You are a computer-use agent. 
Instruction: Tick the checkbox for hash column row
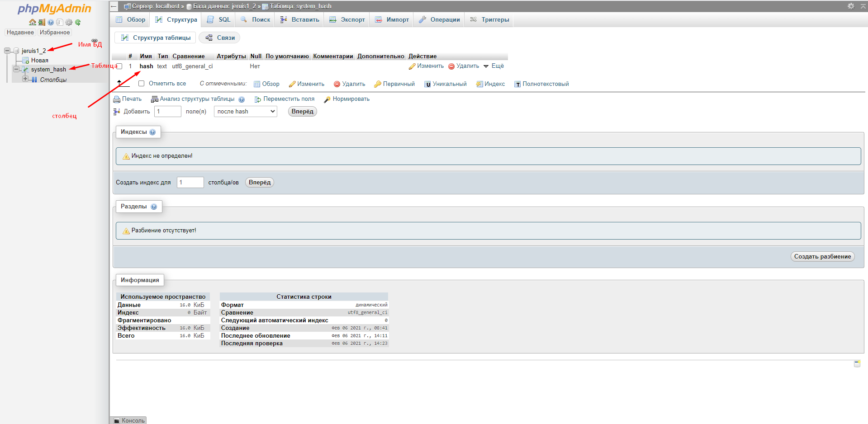119,66
